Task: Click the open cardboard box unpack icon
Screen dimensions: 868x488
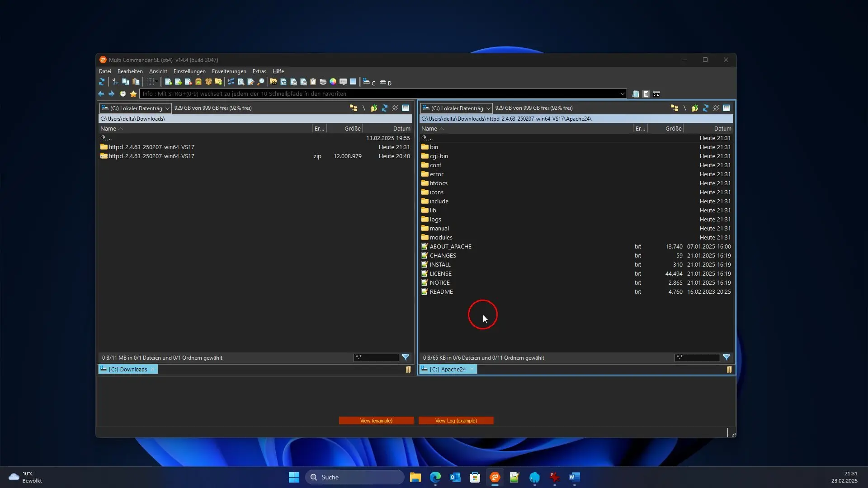Action: (208, 82)
